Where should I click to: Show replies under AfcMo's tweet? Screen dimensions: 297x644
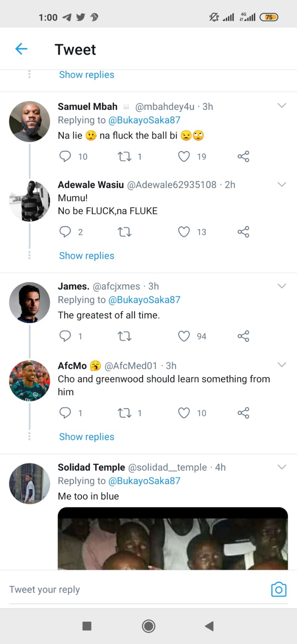[x=87, y=437]
